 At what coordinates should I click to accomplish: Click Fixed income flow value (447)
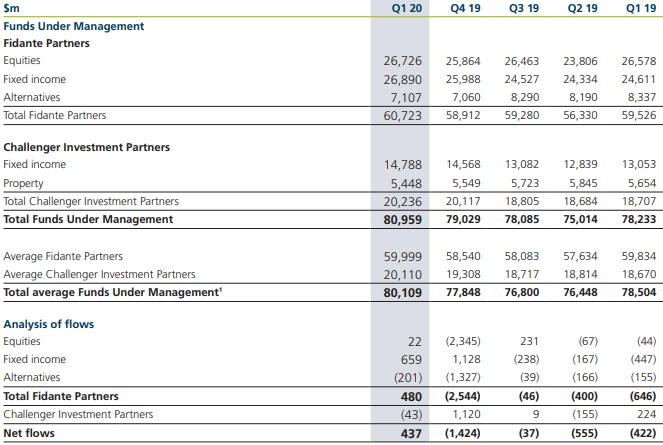click(x=644, y=360)
